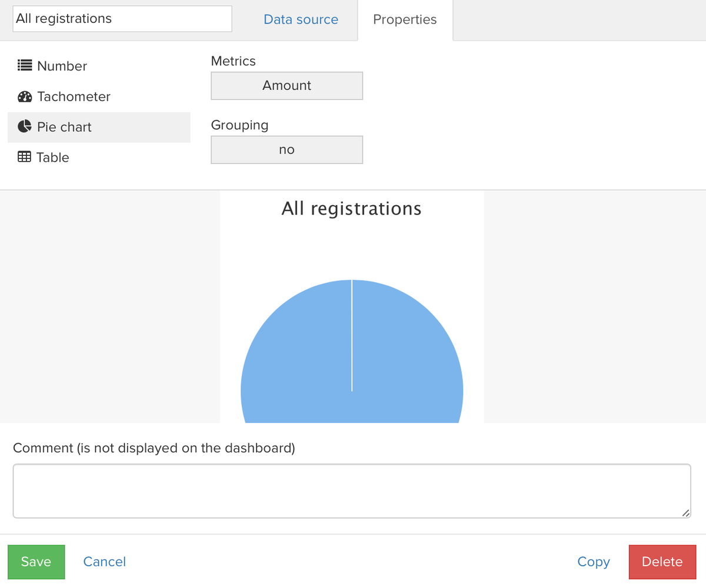Click the Grouping label

click(x=239, y=125)
